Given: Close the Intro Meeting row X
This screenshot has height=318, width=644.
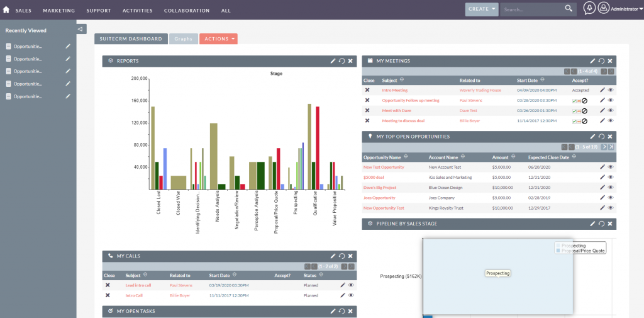Looking at the screenshot, I should 367,89.
